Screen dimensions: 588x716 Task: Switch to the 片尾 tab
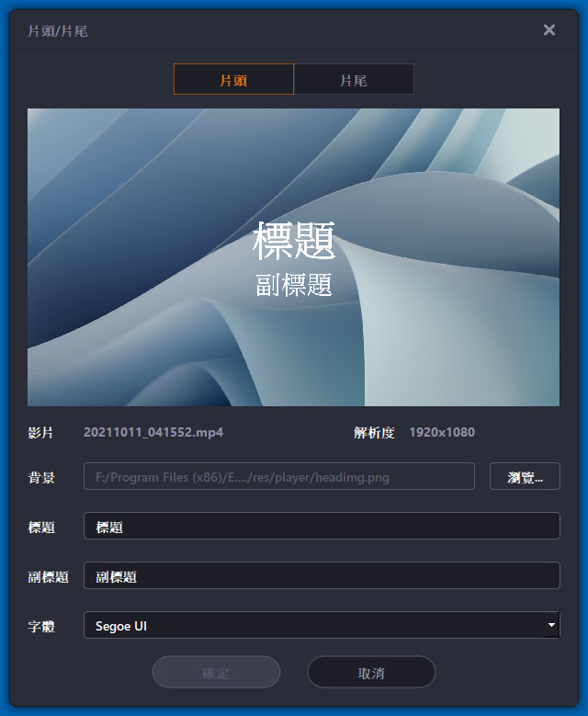(x=355, y=79)
